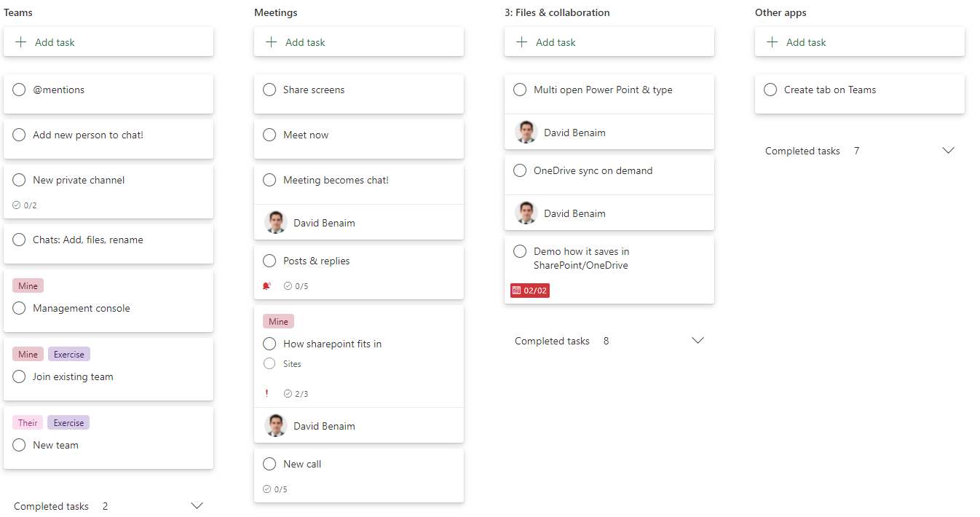
Task: Expand completed tasks in Teams column
Action: point(197,506)
